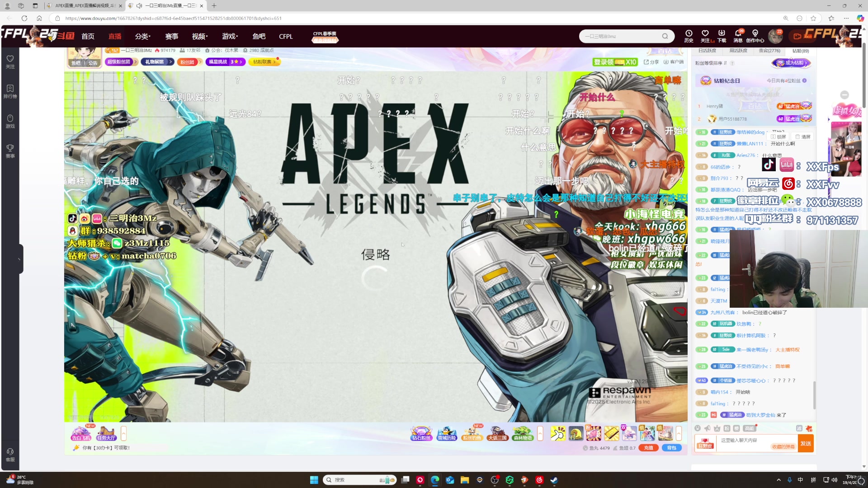Viewport: 868px width, 488px height.
Task: Open the 消息 notification bell icon
Action: (x=738, y=36)
